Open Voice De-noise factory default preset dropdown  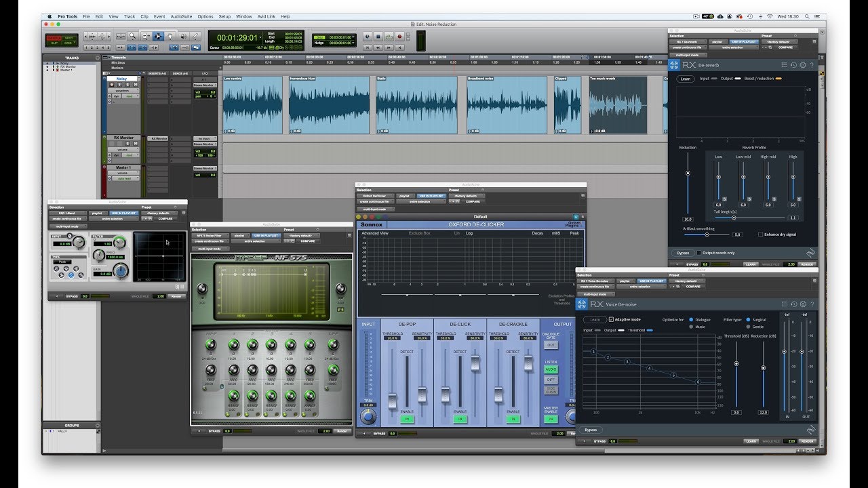[688, 281]
